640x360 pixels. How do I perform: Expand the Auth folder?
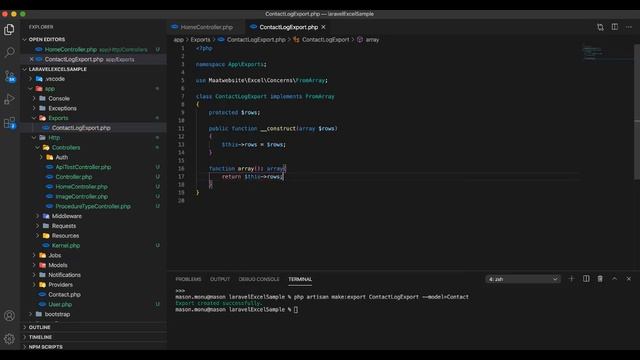[x=93, y=157]
